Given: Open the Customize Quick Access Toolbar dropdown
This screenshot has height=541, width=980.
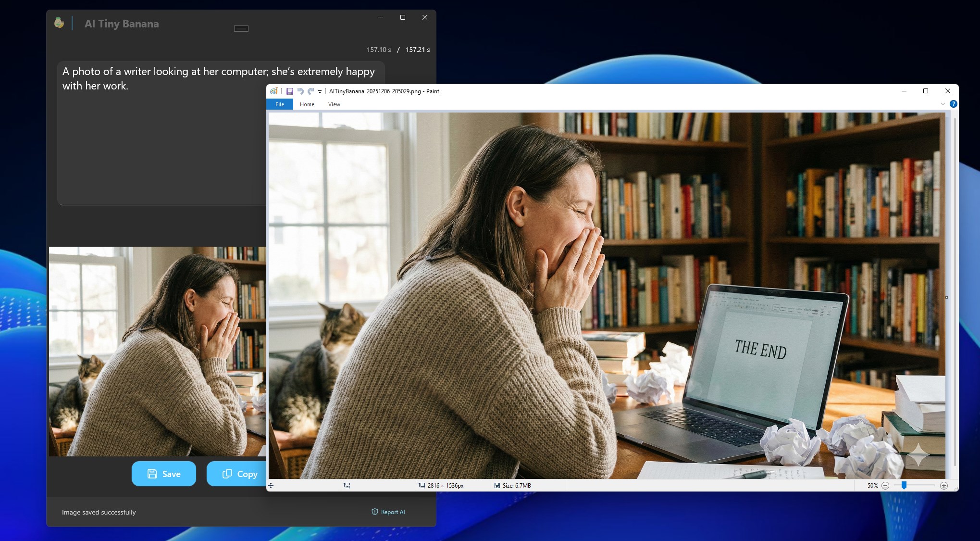Looking at the screenshot, I should pos(320,92).
